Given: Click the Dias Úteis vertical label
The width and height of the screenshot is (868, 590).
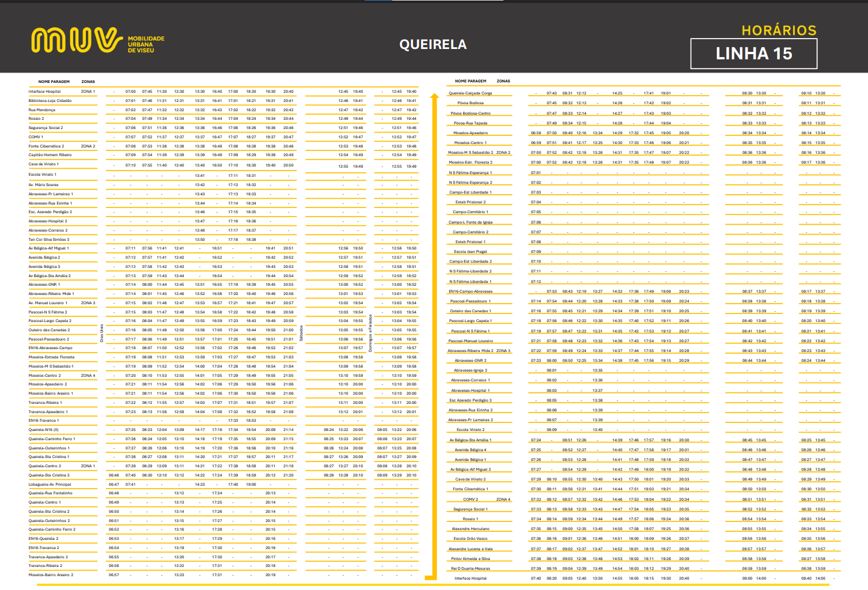Looking at the screenshot, I should pos(102,333).
